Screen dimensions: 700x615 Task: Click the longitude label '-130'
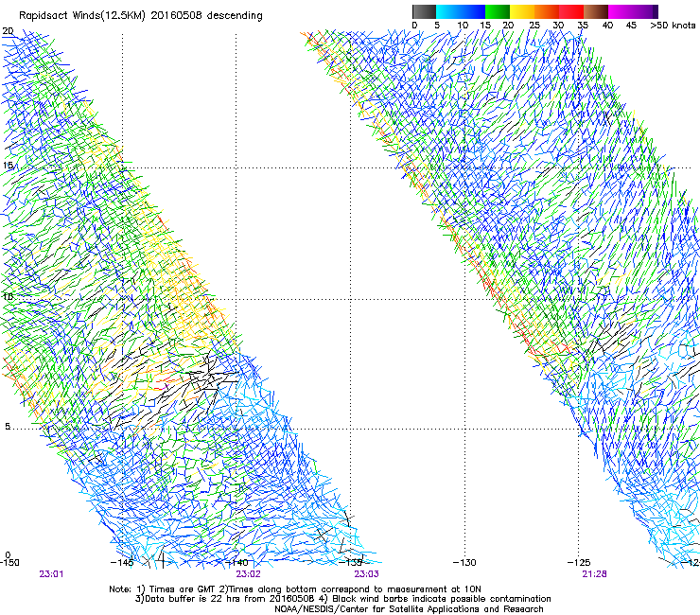[x=464, y=563]
